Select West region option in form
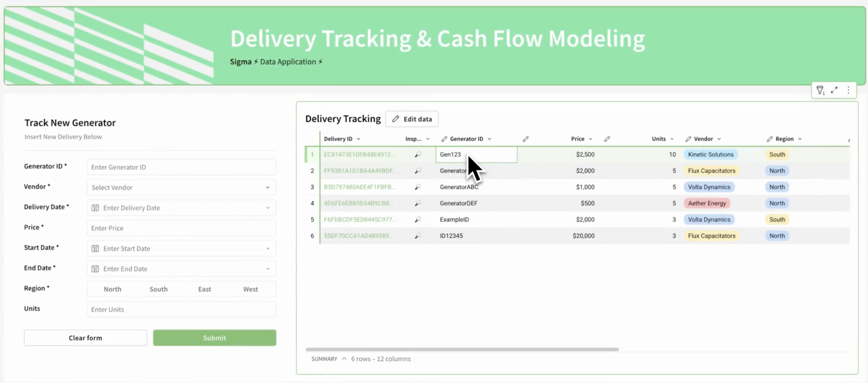This screenshot has height=383, width=868. pos(250,289)
